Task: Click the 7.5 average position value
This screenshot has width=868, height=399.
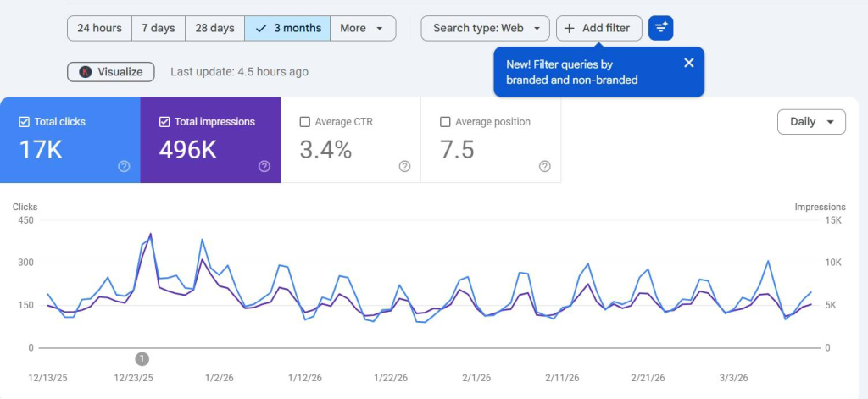Action: 457,150
